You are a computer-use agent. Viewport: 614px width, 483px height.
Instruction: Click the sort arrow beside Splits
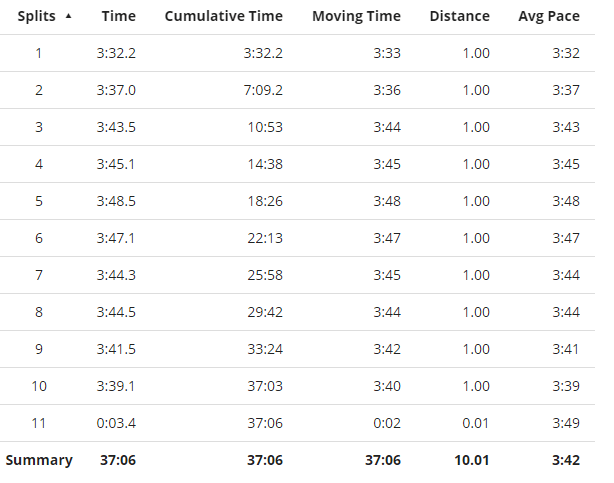68,16
